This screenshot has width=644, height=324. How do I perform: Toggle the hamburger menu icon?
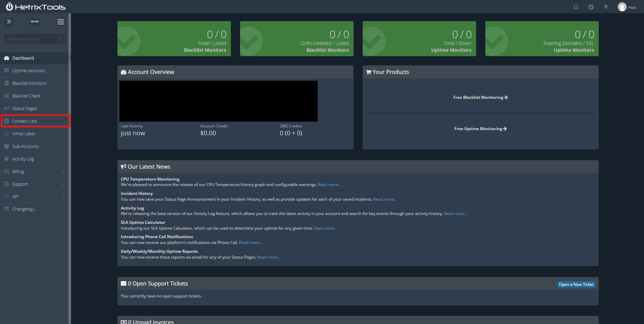point(61,22)
